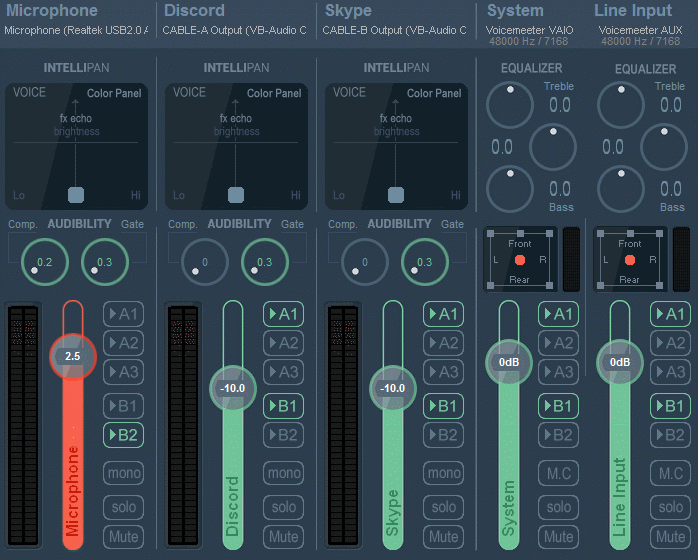Click Line Input equalizer Bass knob
Screen dimensions: 698x560
tap(621, 189)
